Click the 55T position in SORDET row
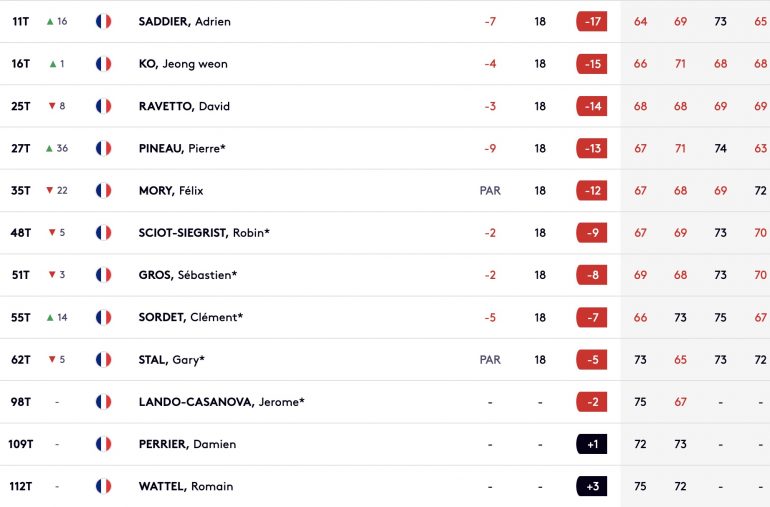Screen dimensions: 770x507 coord(21,317)
